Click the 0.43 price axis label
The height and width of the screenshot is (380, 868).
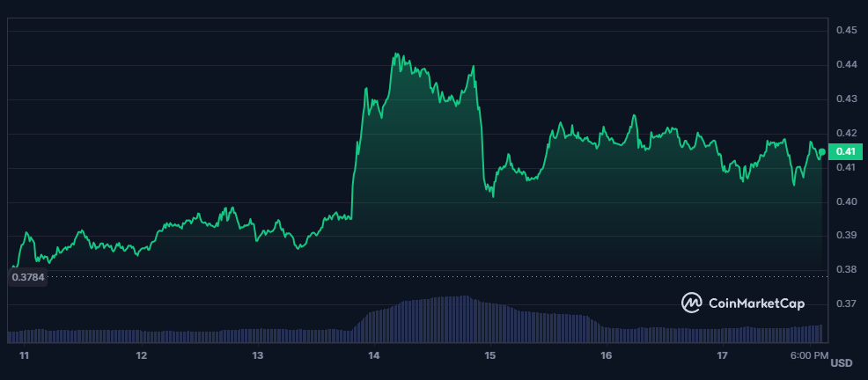click(x=846, y=99)
